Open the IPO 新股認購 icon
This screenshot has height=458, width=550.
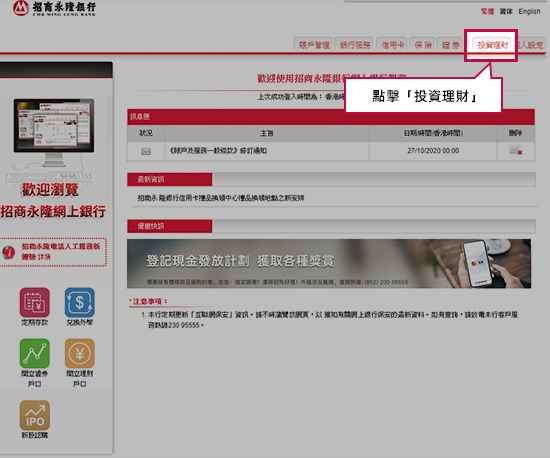click(34, 415)
